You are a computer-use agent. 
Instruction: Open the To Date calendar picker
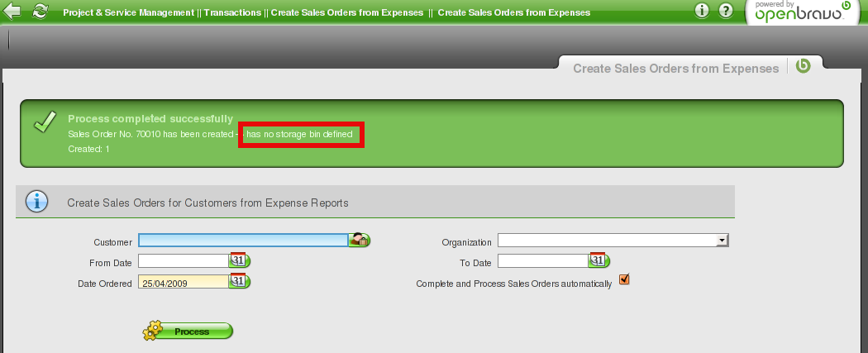599,260
